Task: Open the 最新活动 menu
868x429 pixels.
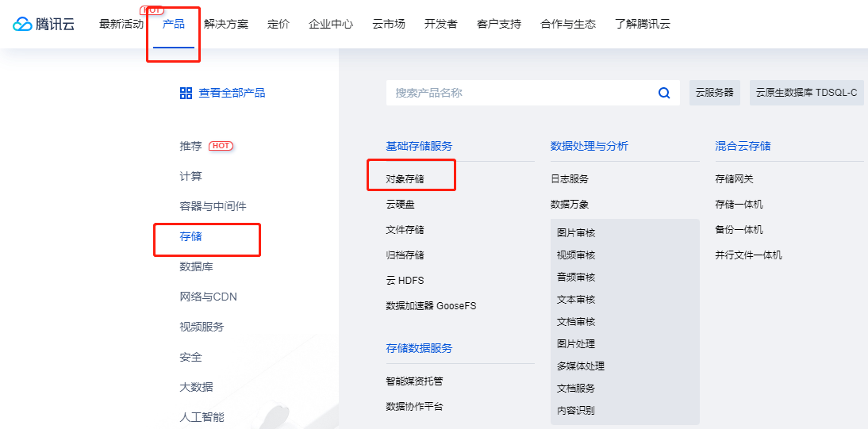Action: (121, 25)
